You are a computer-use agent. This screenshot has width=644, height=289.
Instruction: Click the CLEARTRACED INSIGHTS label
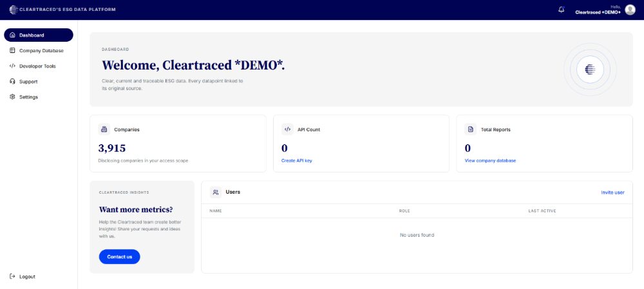tap(124, 192)
